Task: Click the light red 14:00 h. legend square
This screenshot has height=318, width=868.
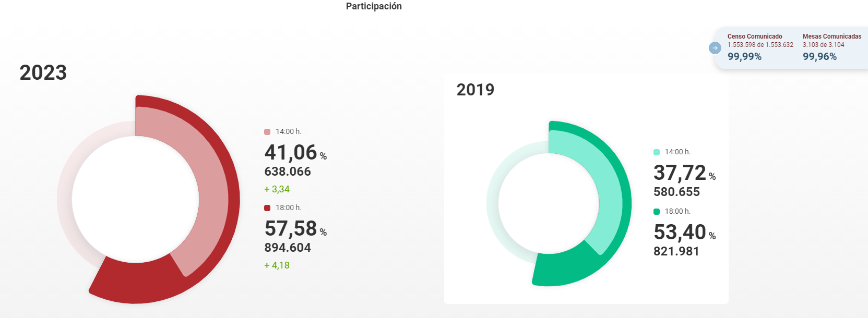Action: (x=267, y=132)
